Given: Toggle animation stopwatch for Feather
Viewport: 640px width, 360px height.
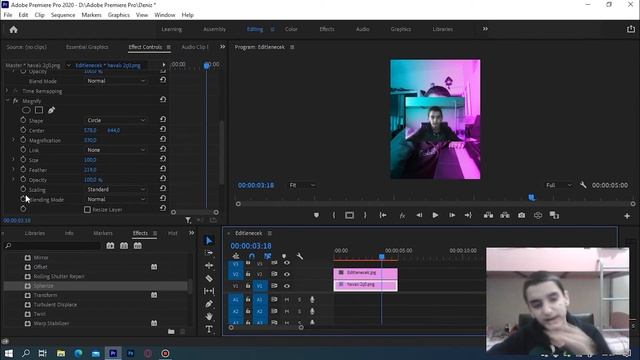Looking at the screenshot, I should pos(23,169).
